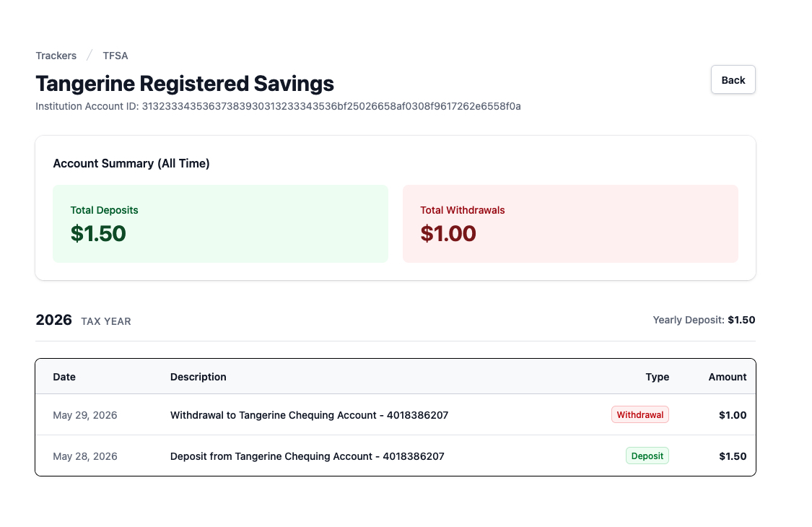This screenshot has height=527, width=812.
Task: Click the $1.50 amount in the deposit row
Action: coord(733,456)
